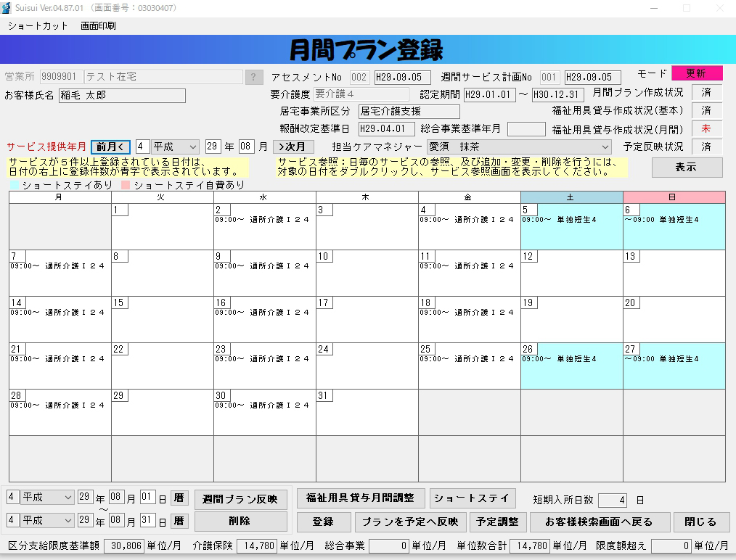The image size is (736, 560).
Task: Click the Suisui app icon in title bar
Action: tap(7, 8)
